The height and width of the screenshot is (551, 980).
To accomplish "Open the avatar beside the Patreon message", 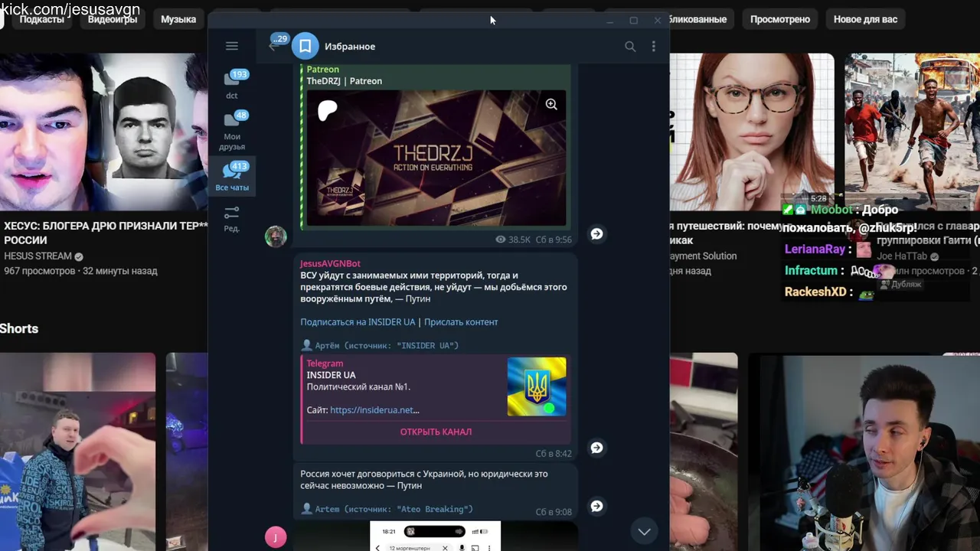I will (x=276, y=236).
